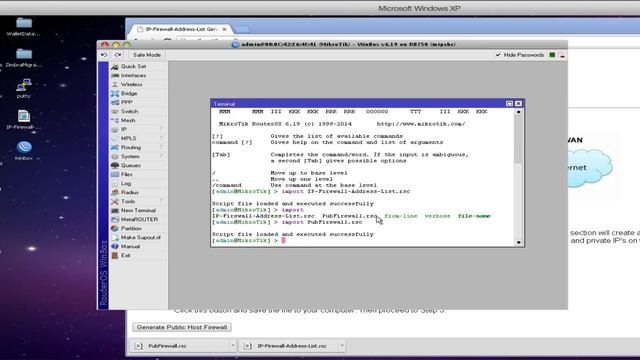
Task: Toggle the Safe Mode button
Action: click(147, 55)
